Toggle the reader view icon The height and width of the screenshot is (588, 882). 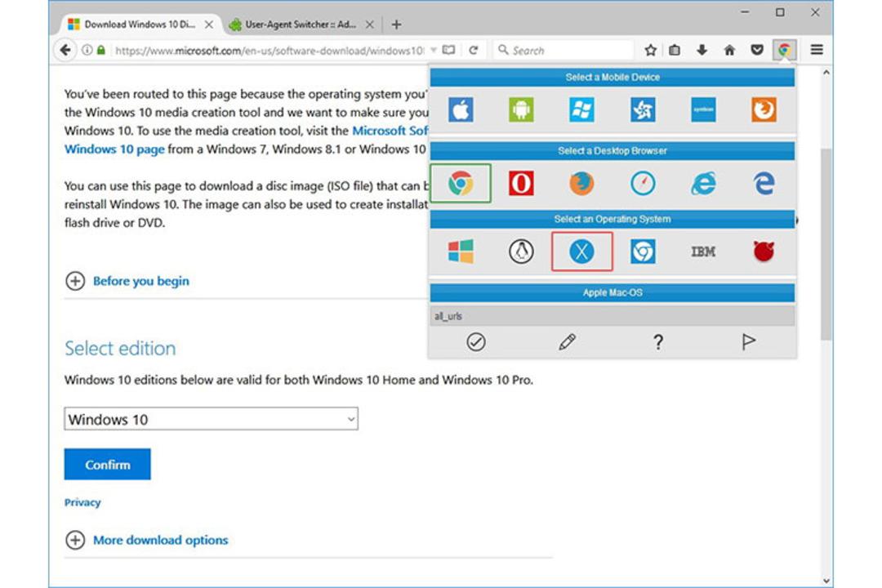point(448,50)
